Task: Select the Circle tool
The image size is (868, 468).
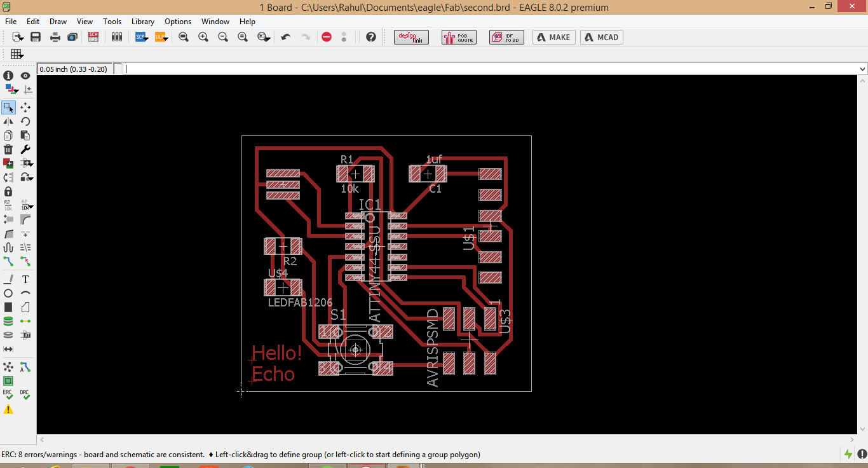Action: (8, 293)
